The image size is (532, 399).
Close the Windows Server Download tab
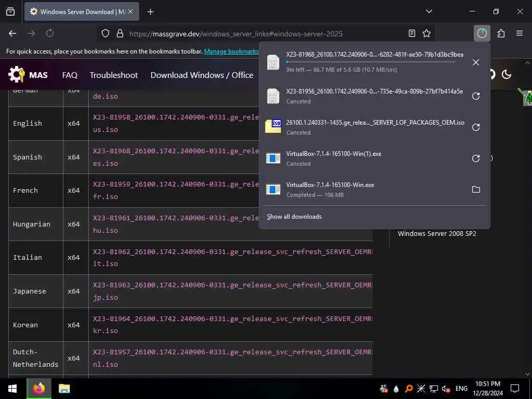[x=130, y=11]
